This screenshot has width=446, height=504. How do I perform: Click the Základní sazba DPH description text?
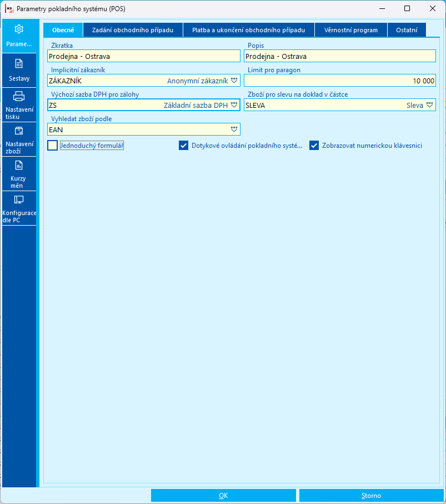[x=196, y=105]
